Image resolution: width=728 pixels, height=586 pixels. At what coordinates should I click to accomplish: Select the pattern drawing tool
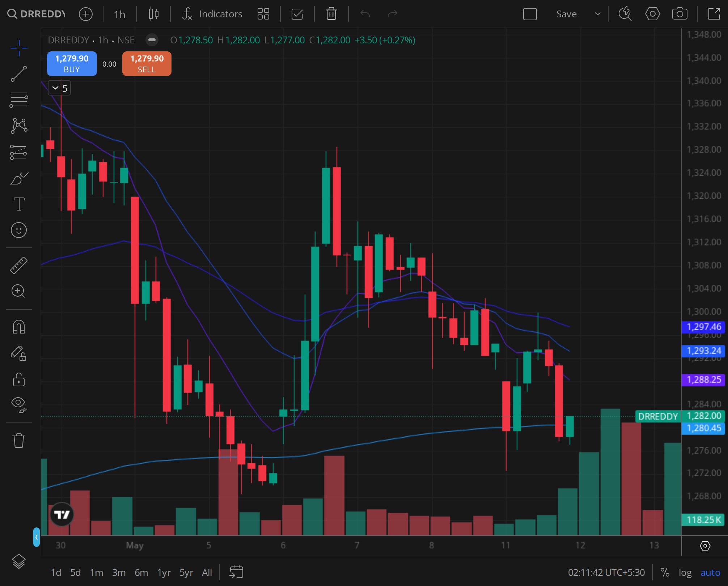[19, 126]
